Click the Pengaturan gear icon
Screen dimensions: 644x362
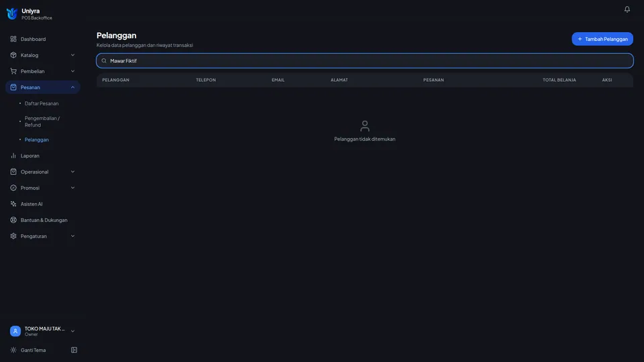(13, 236)
